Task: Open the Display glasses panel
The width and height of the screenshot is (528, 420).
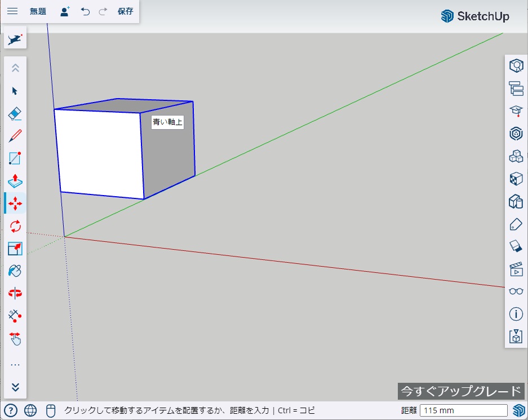Action: 516,291
